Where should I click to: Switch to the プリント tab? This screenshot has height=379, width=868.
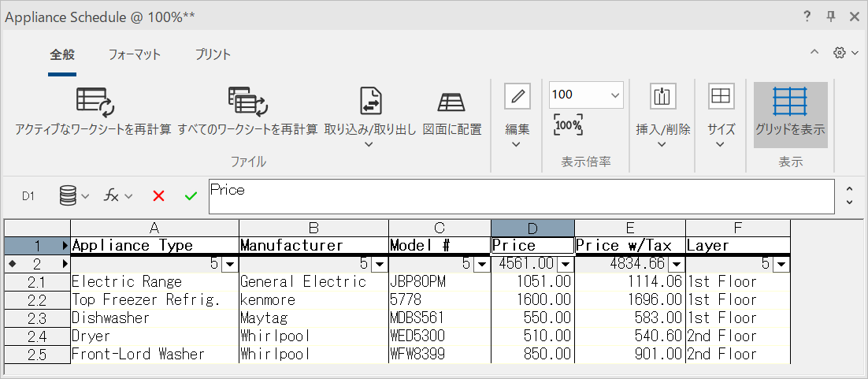point(213,54)
